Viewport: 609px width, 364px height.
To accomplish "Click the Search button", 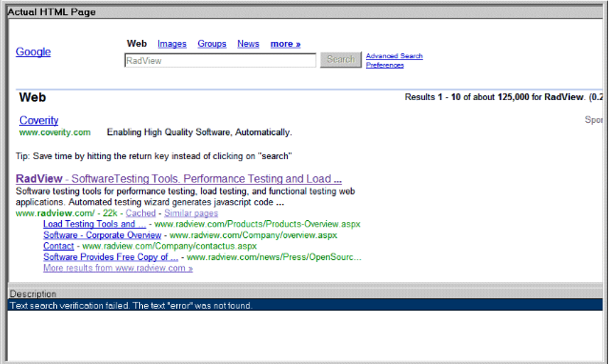I will tap(340, 59).
